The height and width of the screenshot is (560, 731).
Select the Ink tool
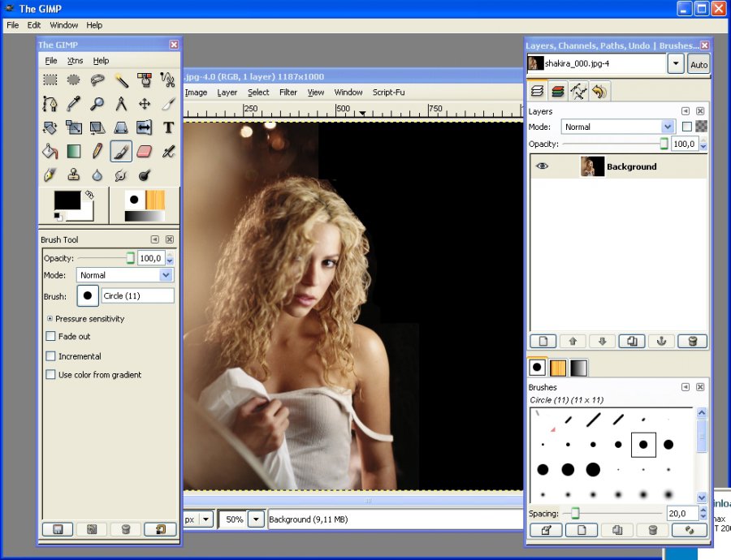[50, 175]
